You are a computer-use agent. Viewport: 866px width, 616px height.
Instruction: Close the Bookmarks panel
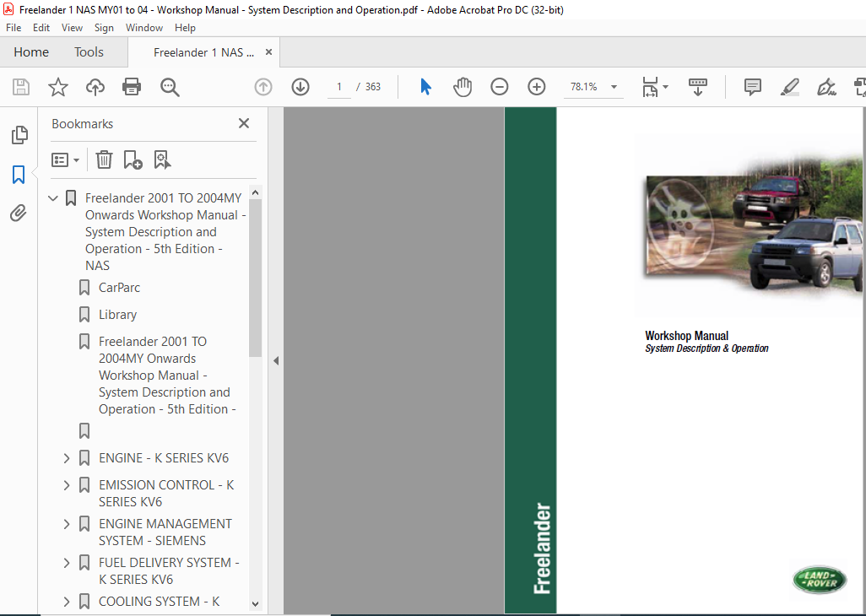[244, 123]
